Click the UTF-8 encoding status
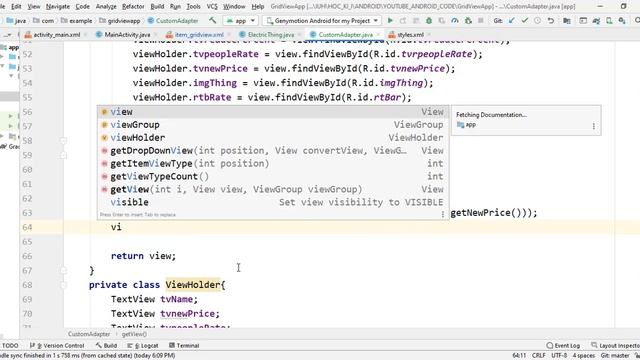This screenshot has height=360, width=640. click(559, 356)
